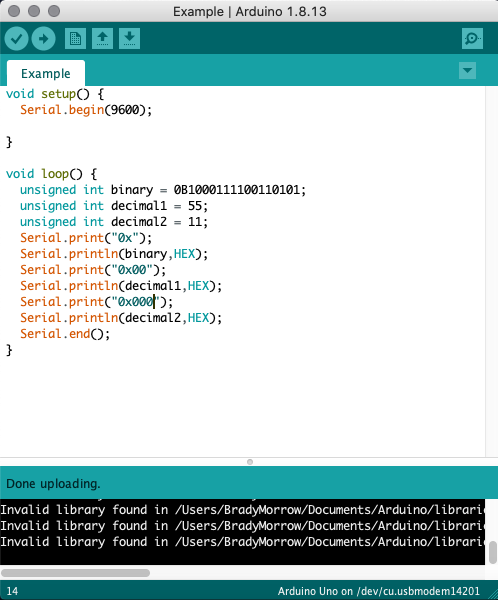This screenshot has height=600, width=498.
Task: Expand the tab options dropdown arrow
Action: 467,71
